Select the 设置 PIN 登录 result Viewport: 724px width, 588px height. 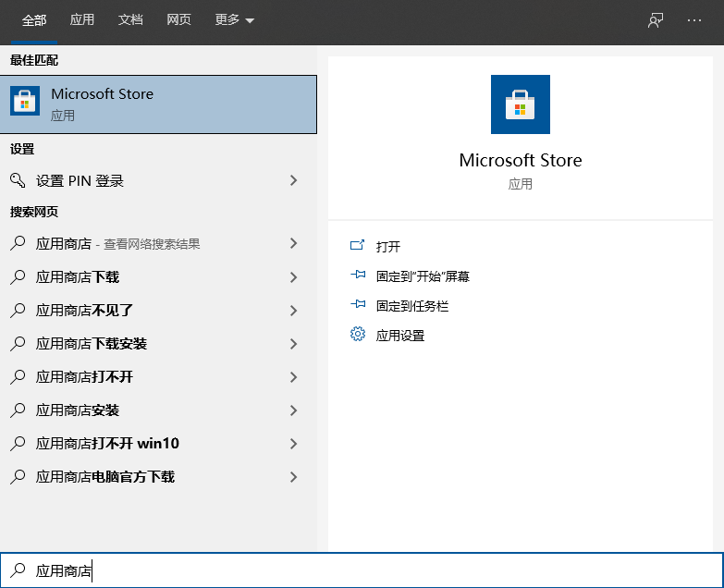coord(158,180)
